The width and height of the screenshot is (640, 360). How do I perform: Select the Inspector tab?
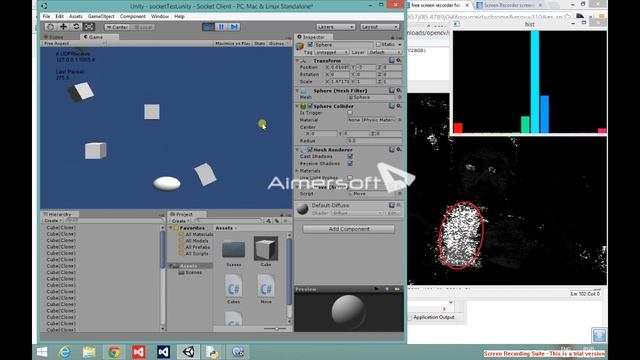(x=313, y=37)
